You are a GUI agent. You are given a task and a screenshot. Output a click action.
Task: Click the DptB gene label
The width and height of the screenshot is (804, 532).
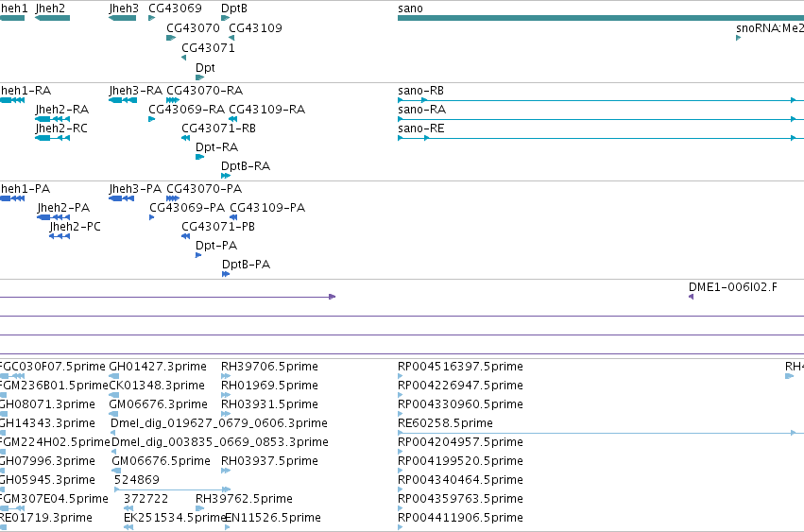pyautogui.click(x=233, y=9)
